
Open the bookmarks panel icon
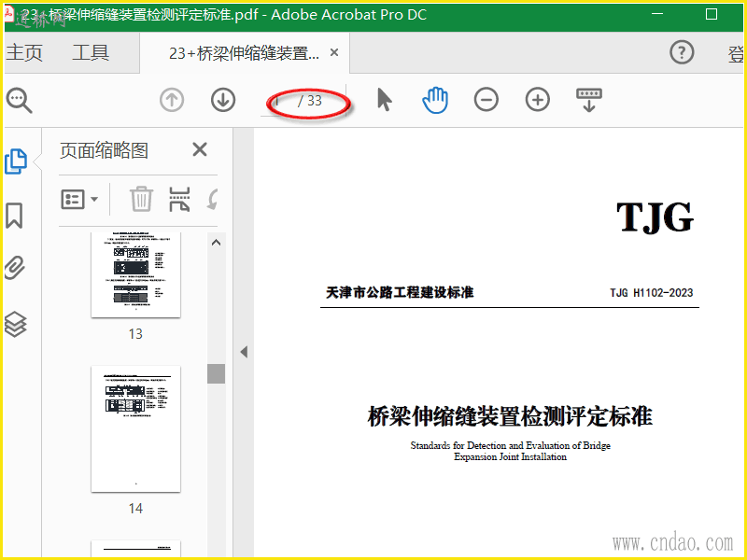click(x=14, y=216)
